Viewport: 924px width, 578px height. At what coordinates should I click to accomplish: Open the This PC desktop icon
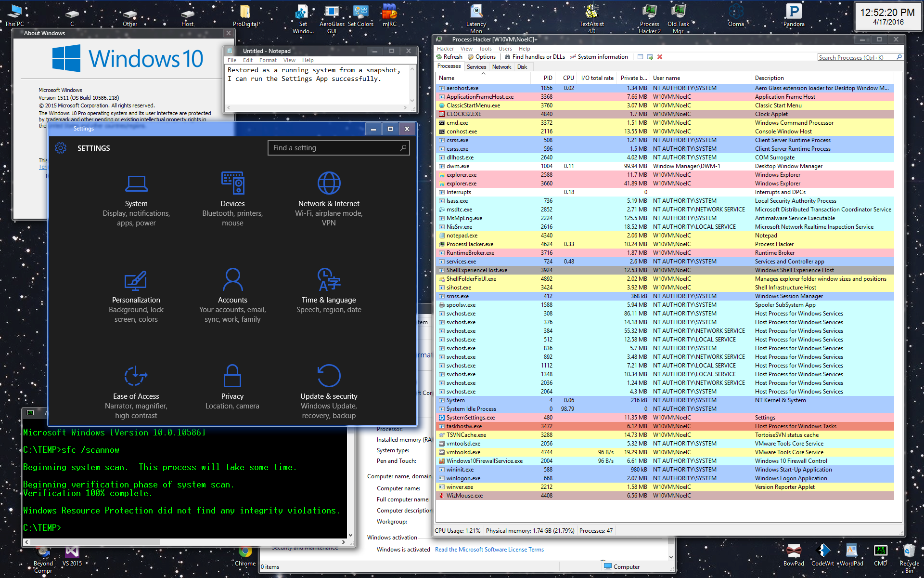pos(14,15)
